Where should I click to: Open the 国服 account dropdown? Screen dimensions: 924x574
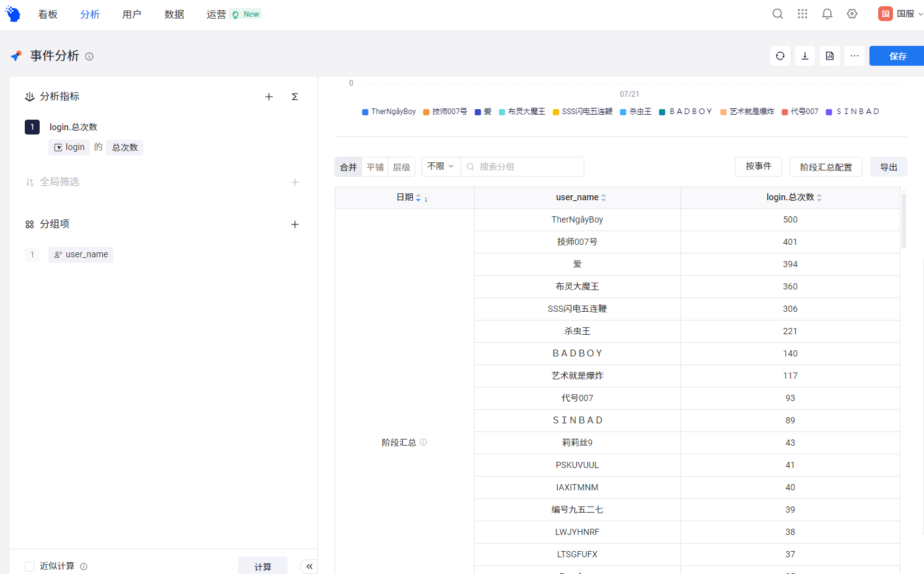[900, 14]
